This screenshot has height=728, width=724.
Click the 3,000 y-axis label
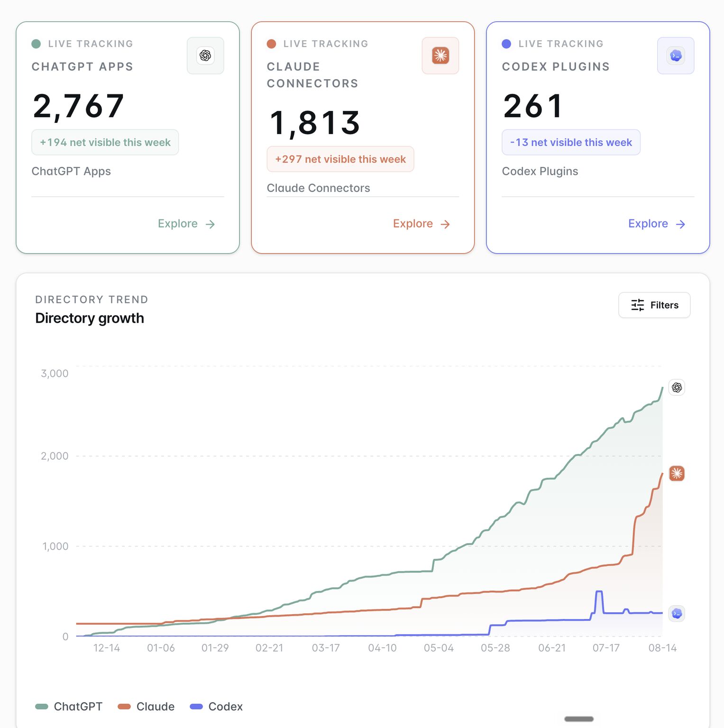click(x=55, y=373)
